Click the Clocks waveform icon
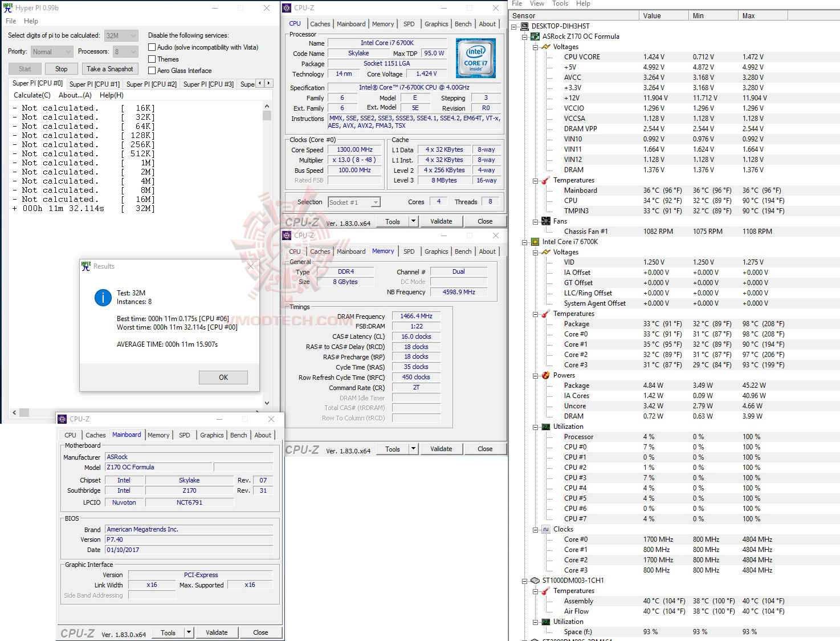Viewport: 840px width, 641px height. coord(545,529)
